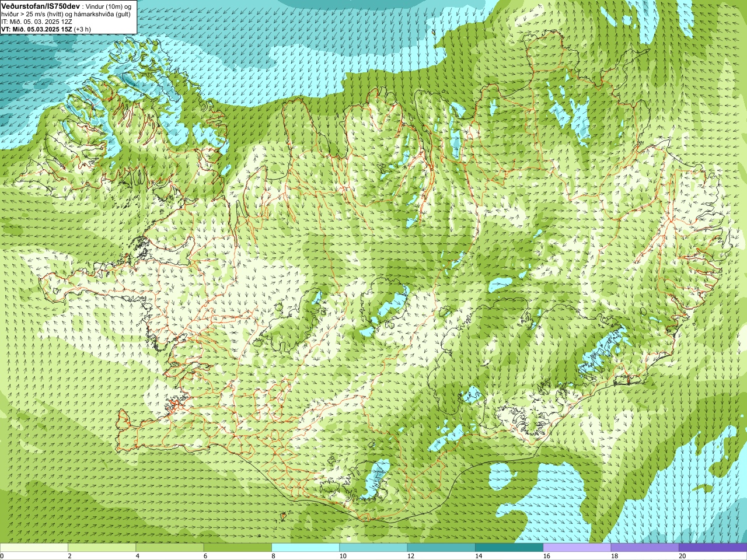Click the legend scale label '12'

[411, 556]
